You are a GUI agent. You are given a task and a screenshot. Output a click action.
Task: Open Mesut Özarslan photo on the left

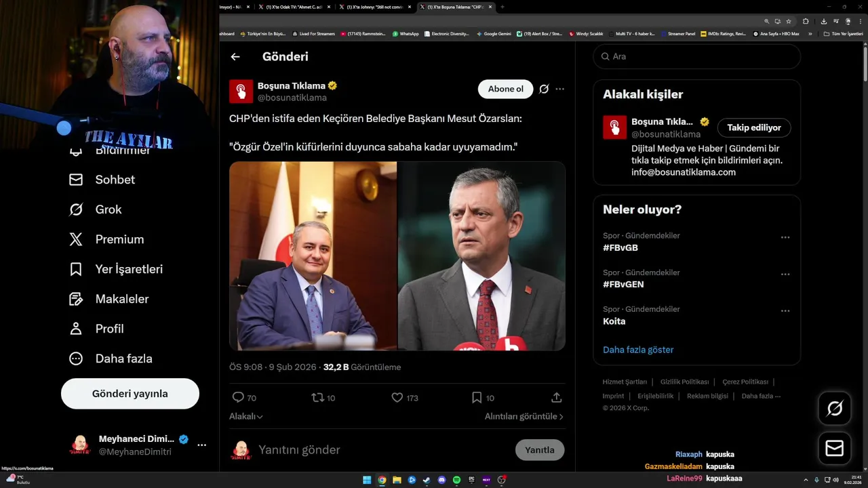point(313,256)
